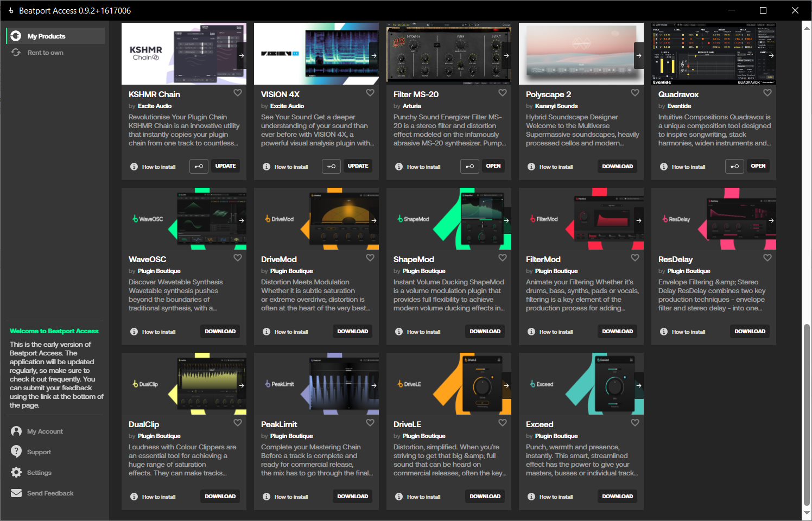Toggle favorite heart for Exceed
812x521 pixels.
coord(635,423)
